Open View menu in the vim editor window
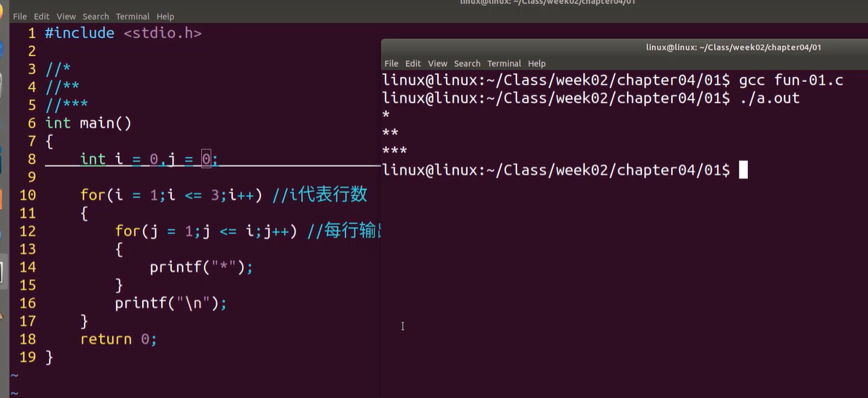Image resolution: width=868 pixels, height=398 pixels. (x=66, y=17)
